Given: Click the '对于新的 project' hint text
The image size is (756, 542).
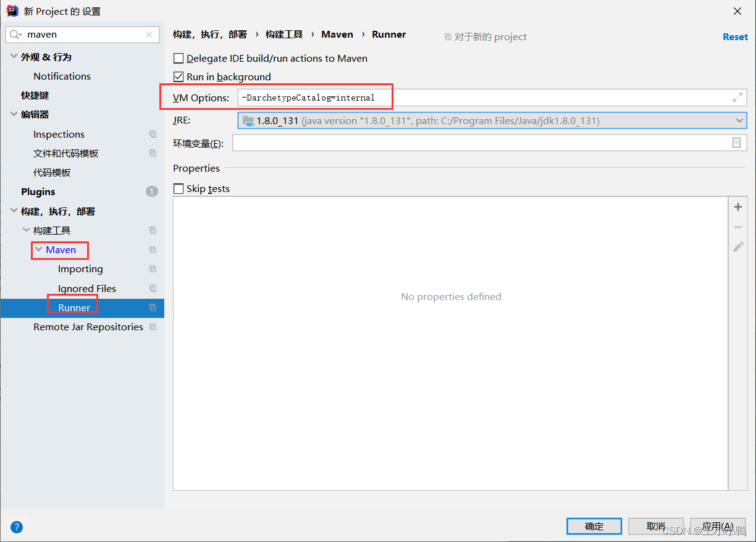Looking at the screenshot, I should [490, 36].
